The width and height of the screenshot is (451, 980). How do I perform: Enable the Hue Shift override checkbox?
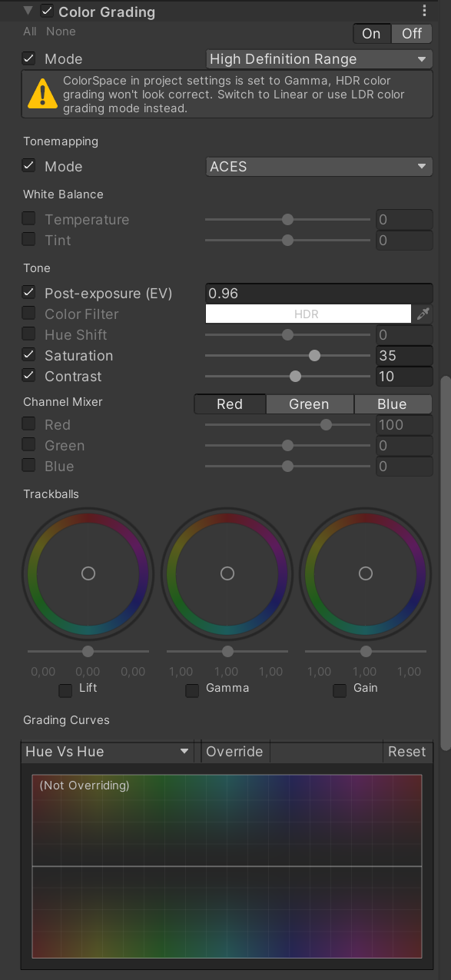coord(28,334)
